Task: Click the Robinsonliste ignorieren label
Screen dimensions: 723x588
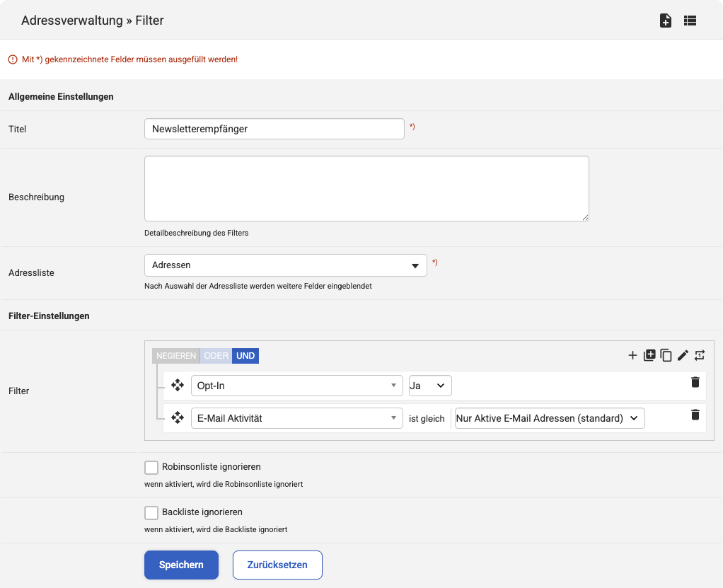Action: click(212, 467)
